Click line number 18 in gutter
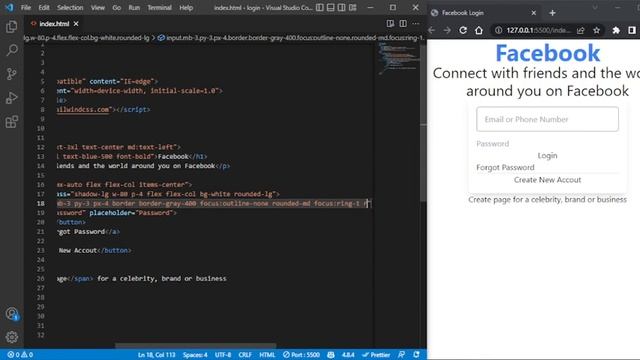The image size is (640, 360). pos(41,203)
